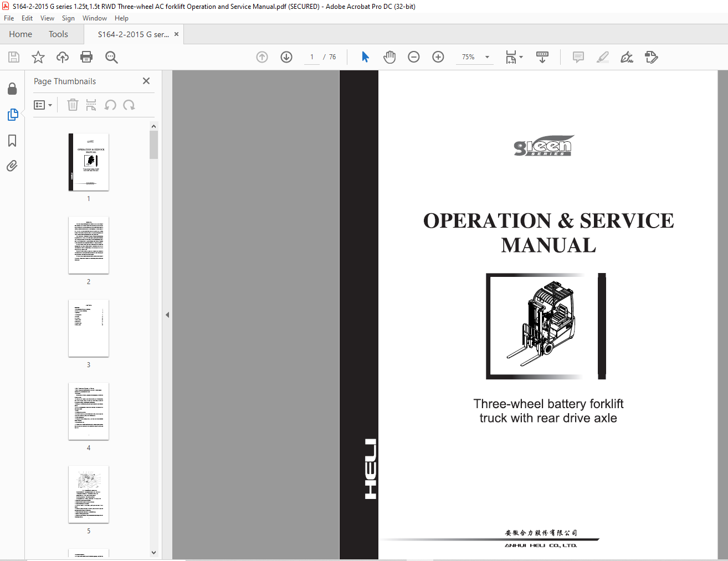Click the 'Three-wheel battery forklift' text
728x561 pixels.
pos(548,404)
